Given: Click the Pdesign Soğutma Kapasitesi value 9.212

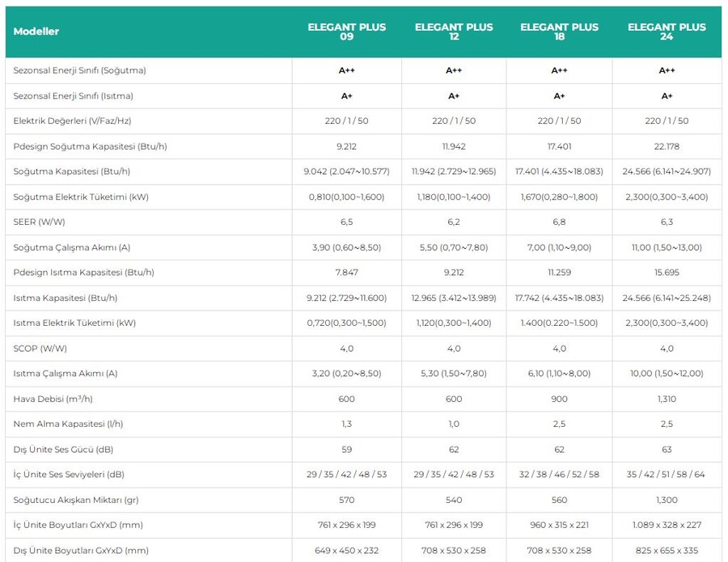Looking at the screenshot, I should tap(346, 146).
